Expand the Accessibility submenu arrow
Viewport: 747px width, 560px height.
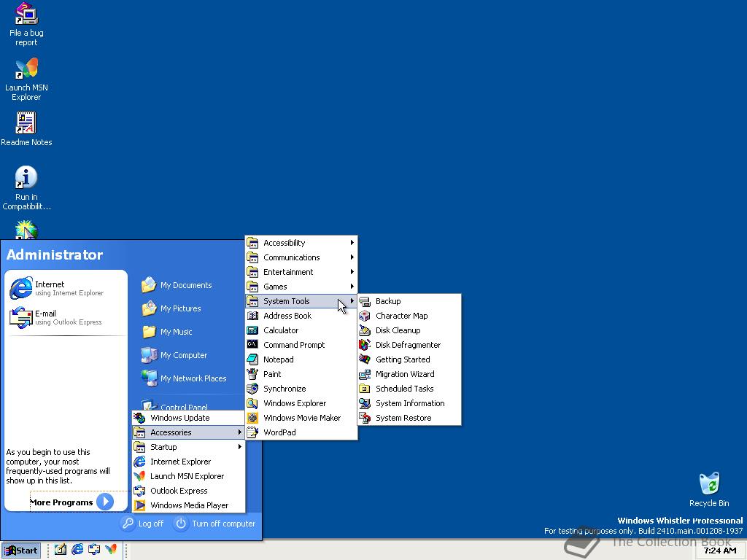pos(352,242)
